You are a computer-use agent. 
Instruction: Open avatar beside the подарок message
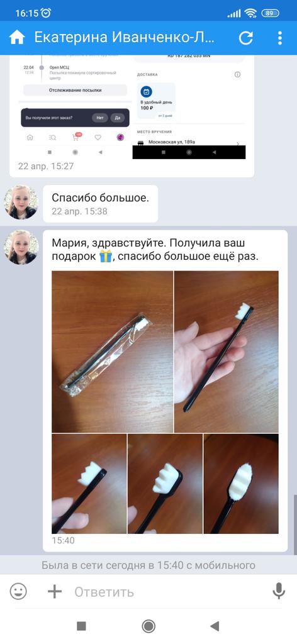tap(21, 247)
